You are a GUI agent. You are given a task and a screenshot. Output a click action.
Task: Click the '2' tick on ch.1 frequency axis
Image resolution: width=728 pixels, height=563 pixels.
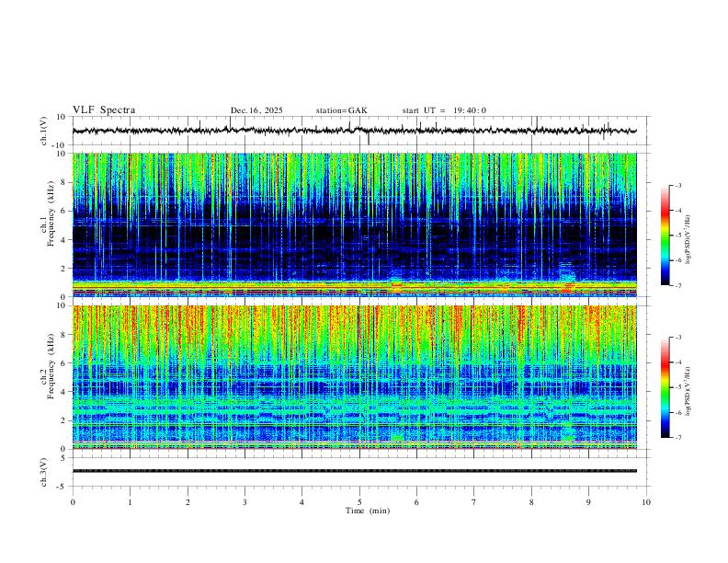63,268
